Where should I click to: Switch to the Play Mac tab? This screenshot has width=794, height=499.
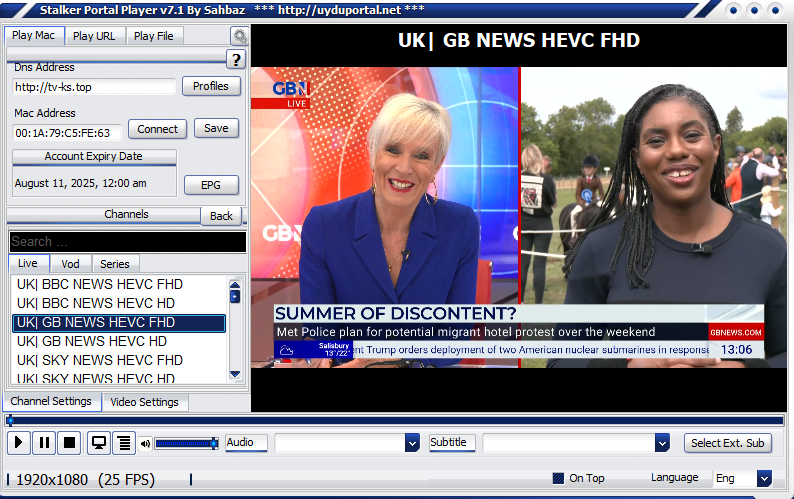(34, 35)
